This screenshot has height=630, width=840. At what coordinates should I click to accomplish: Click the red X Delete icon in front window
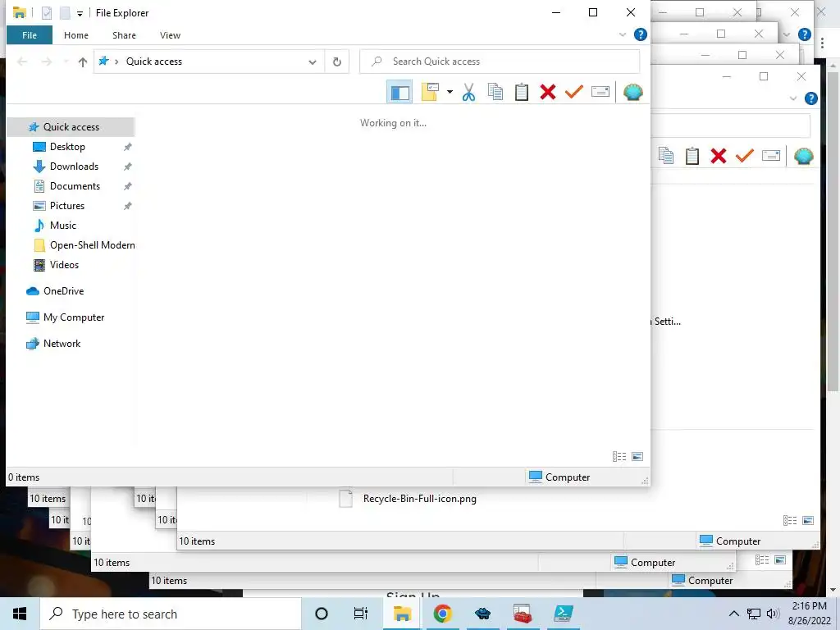(547, 92)
